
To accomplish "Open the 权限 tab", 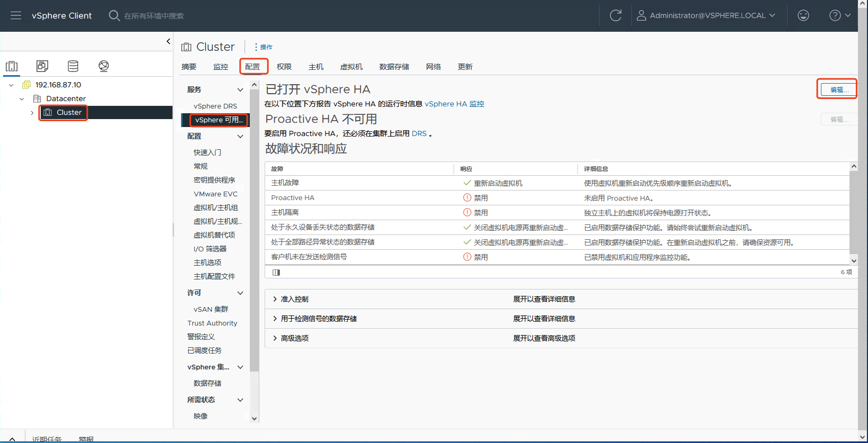I will (284, 67).
